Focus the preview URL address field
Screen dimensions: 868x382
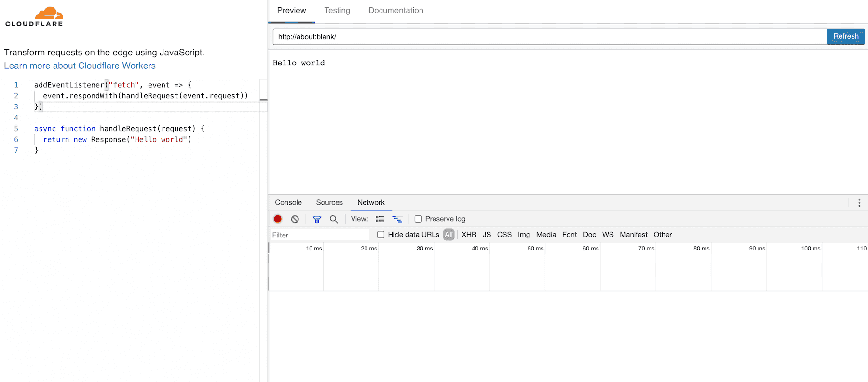(550, 37)
